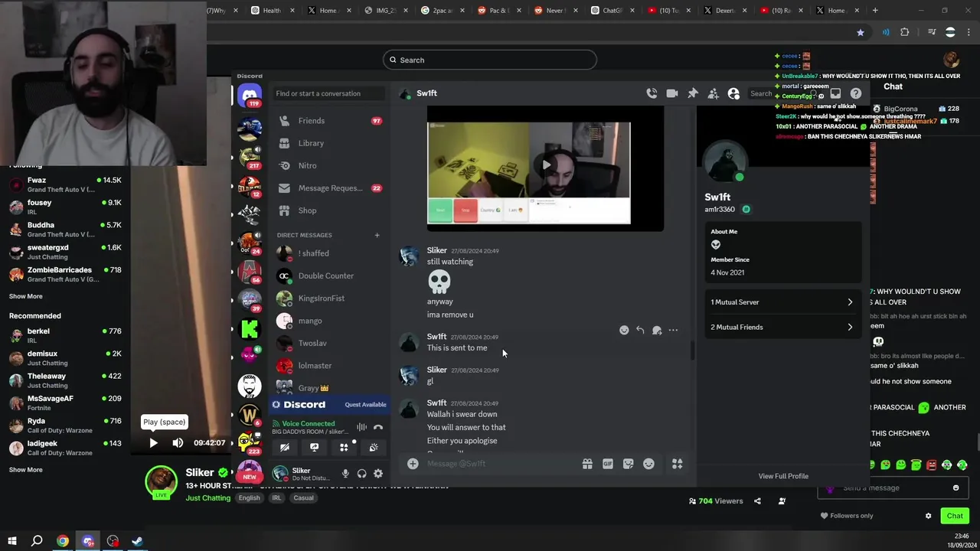
Task: Play the video attachment in the chat
Action: point(546,165)
